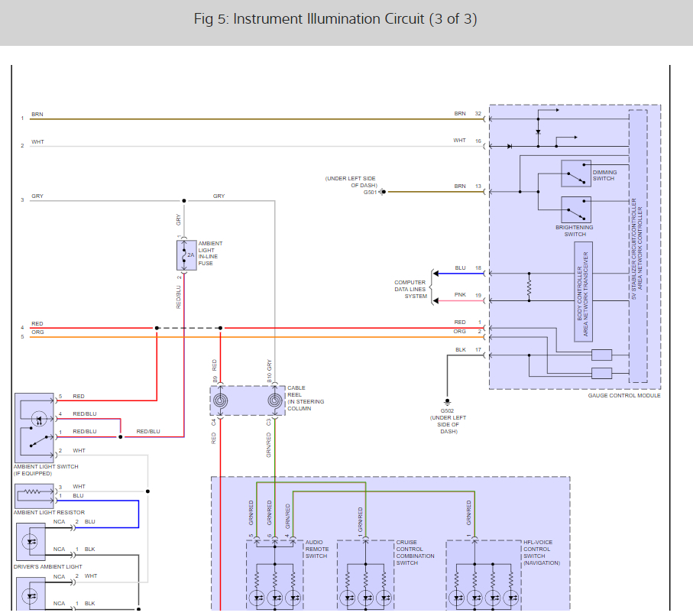Select the 2A ambient light fuse symbol

[186, 255]
